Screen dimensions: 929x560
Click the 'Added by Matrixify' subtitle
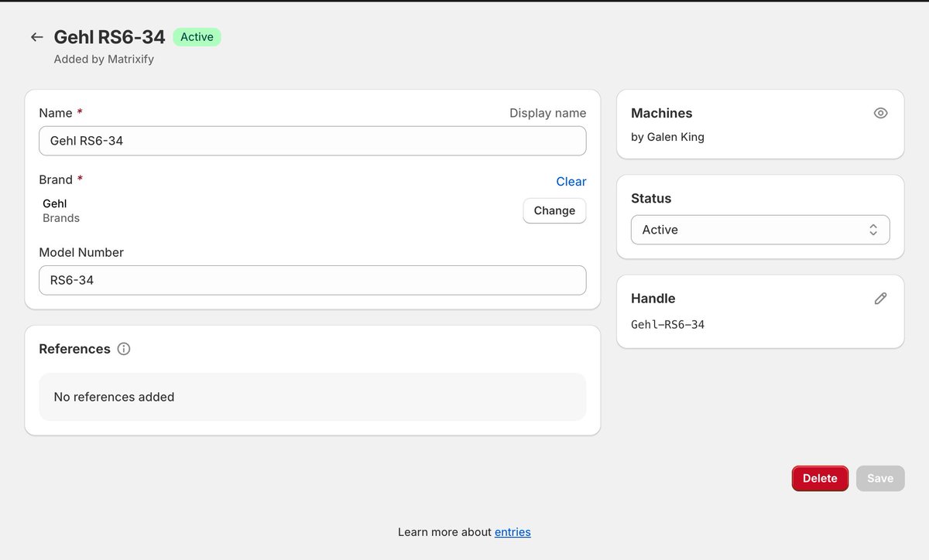click(x=104, y=59)
